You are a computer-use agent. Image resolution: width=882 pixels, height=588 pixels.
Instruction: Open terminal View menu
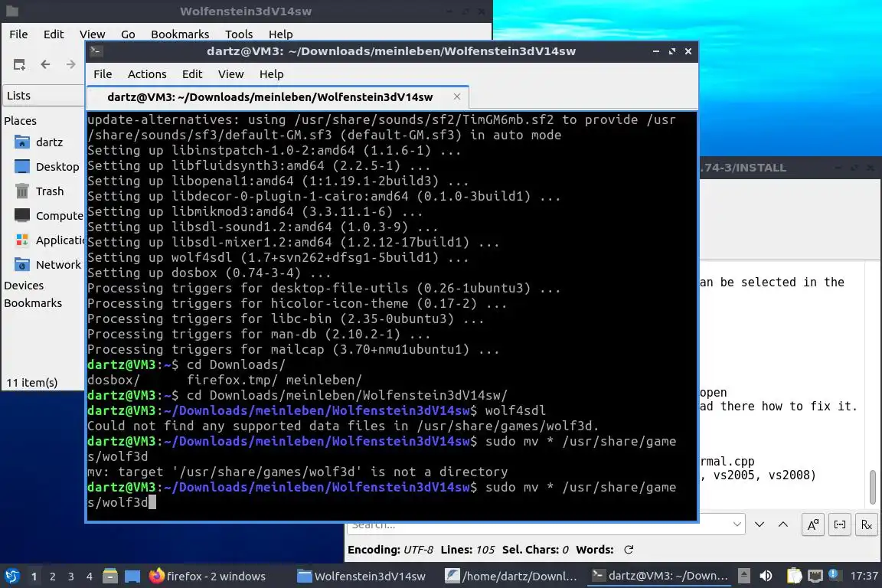pyautogui.click(x=230, y=74)
